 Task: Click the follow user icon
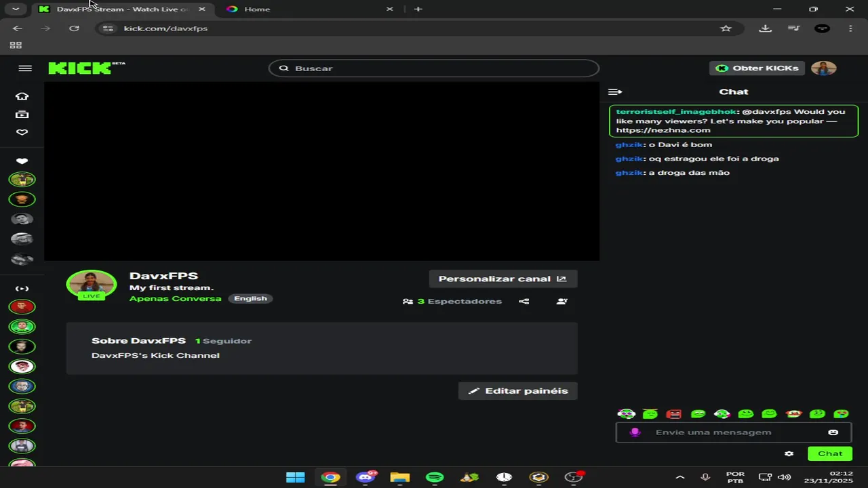561,302
